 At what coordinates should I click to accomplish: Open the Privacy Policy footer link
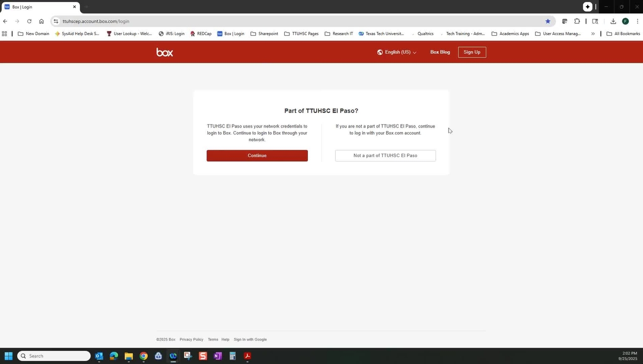(x=191, y=339)
